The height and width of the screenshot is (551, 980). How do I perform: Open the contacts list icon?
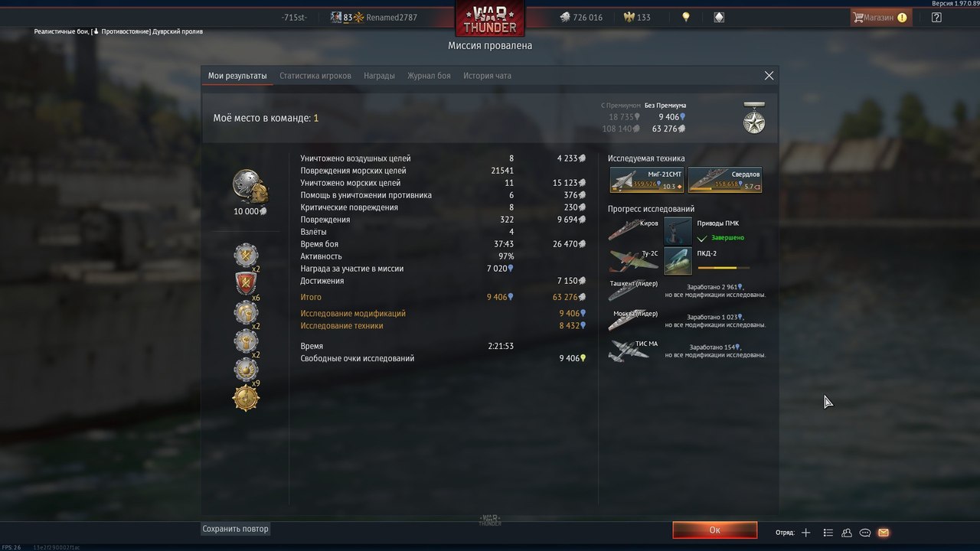(x=828, y=533)
